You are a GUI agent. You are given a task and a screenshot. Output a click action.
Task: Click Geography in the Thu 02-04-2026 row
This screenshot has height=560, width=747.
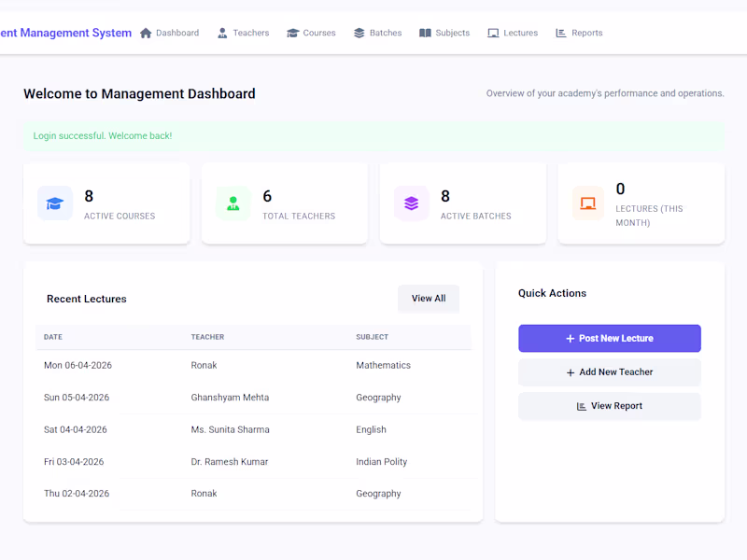(378, 494)
